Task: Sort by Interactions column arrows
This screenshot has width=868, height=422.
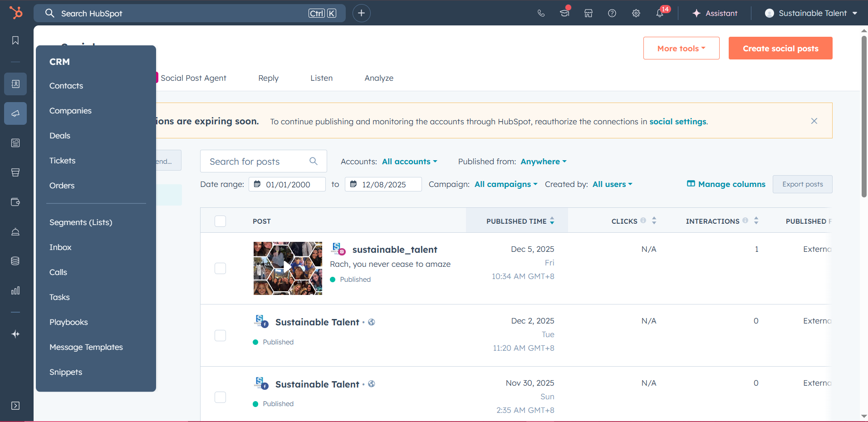Action: (756, 221)
